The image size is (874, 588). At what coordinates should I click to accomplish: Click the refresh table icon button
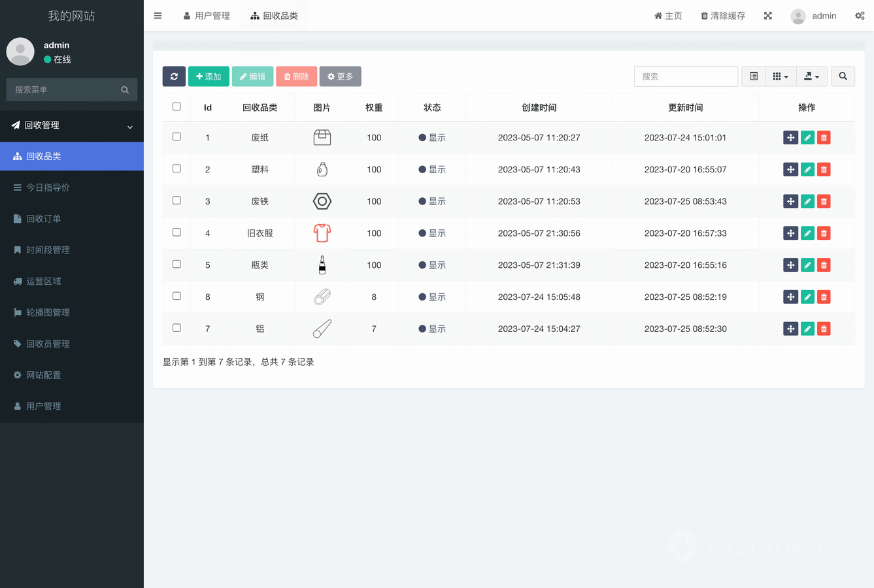pyautogui.click(x=174, y=76)
